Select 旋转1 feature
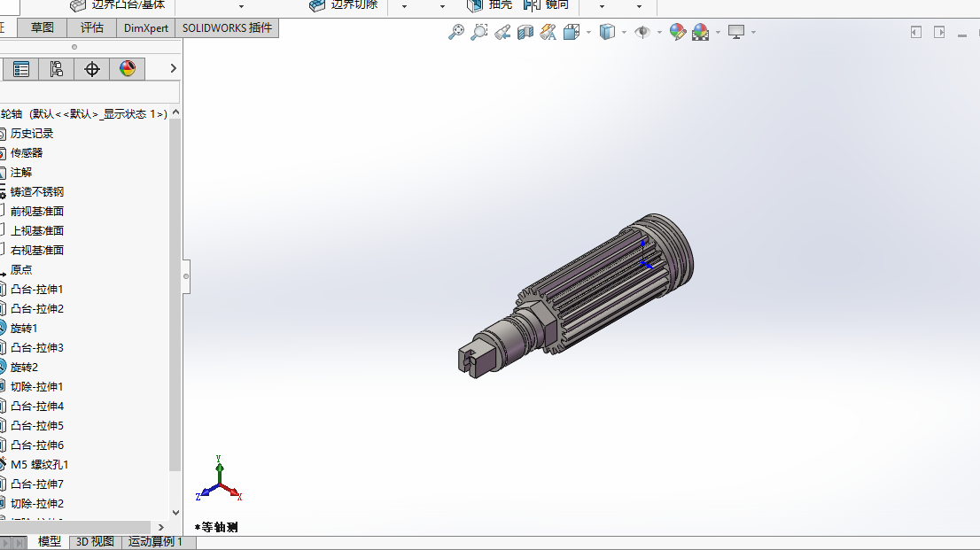This screenshot has height=550, width=980. 24,328
